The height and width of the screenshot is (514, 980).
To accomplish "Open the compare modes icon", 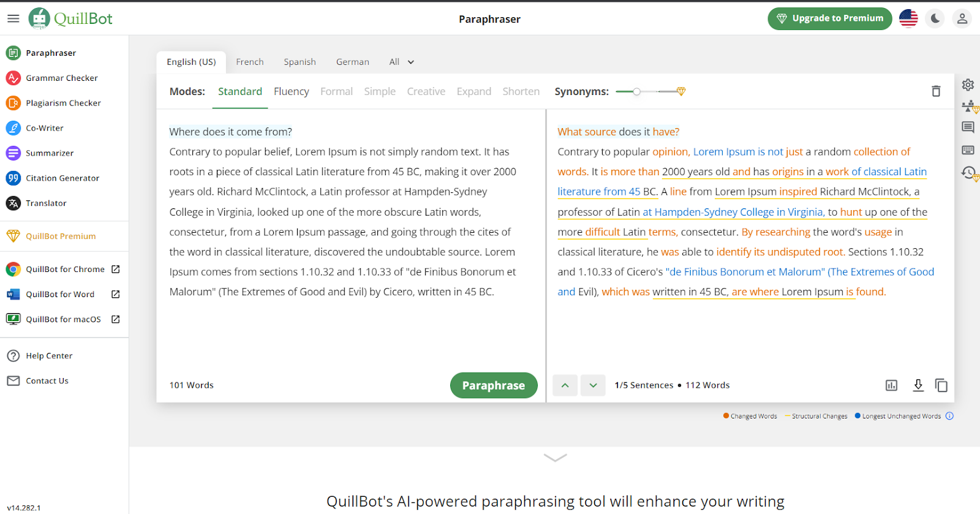I will click(x=970, y=107).
